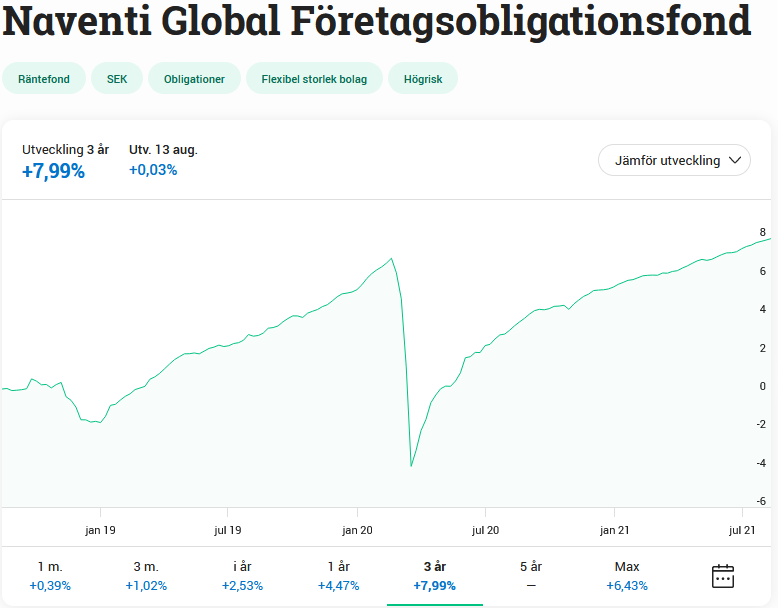Click the +7,99% three-year return value
Viewport: 778px width, 608px height.
53,171
